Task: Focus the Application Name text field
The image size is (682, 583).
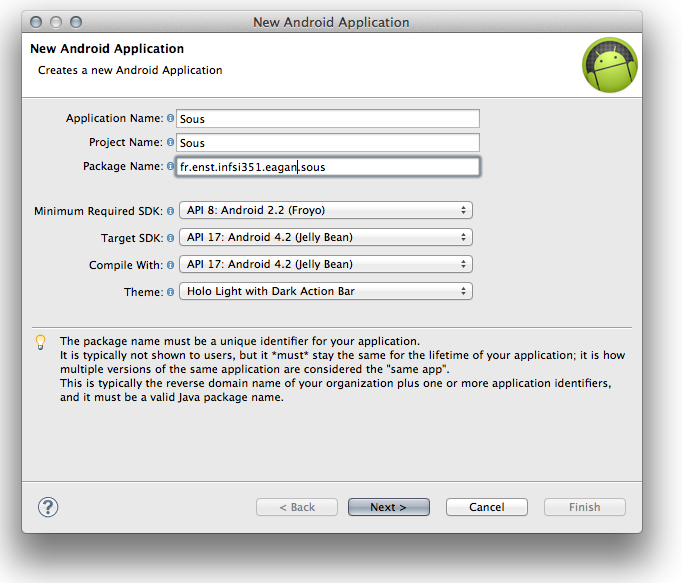Action: click(x=328, y=119)
